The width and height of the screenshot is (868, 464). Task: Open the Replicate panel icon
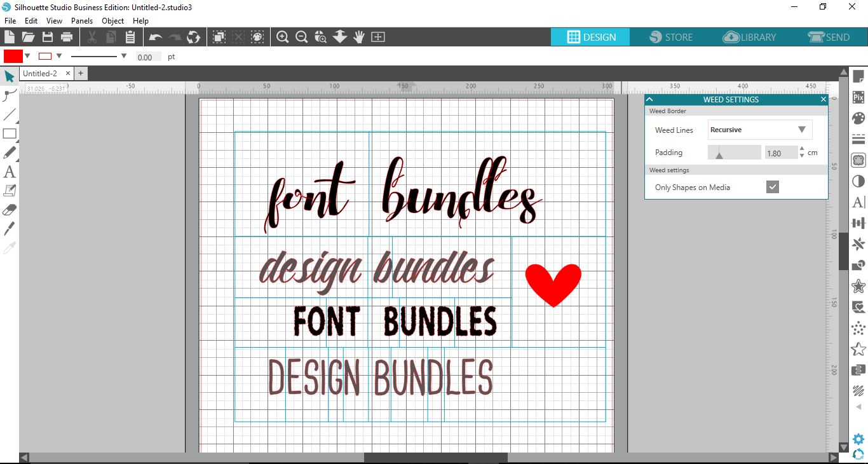(858, 244)
